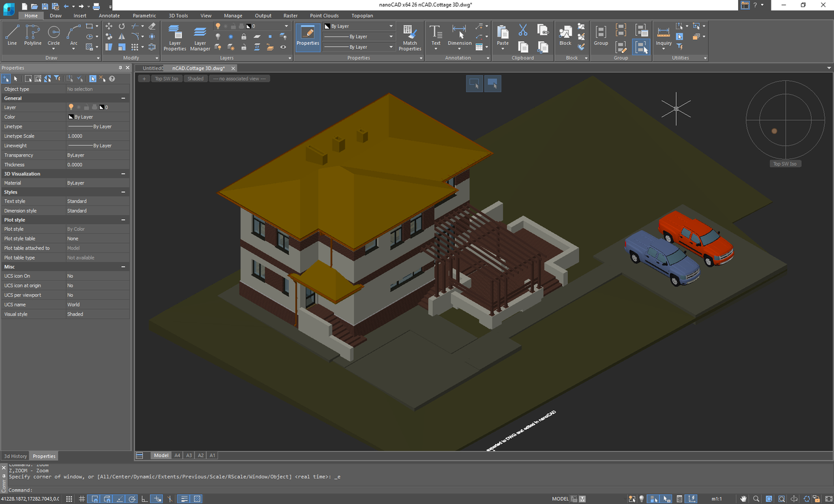Select the Line drawing tool
The width and height of the screenshot is (834, 504).
point(12,35)
